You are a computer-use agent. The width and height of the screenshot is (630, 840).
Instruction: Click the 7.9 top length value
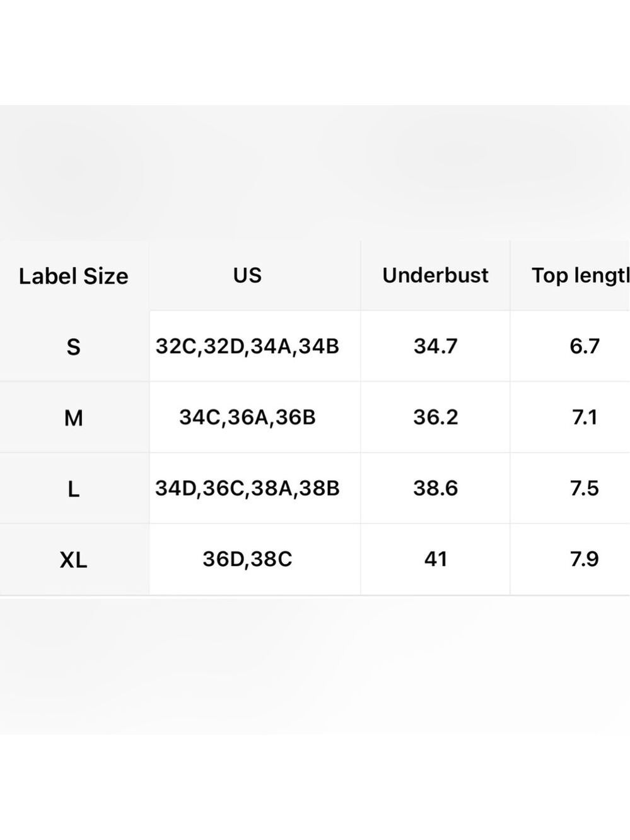click(585, 559)
